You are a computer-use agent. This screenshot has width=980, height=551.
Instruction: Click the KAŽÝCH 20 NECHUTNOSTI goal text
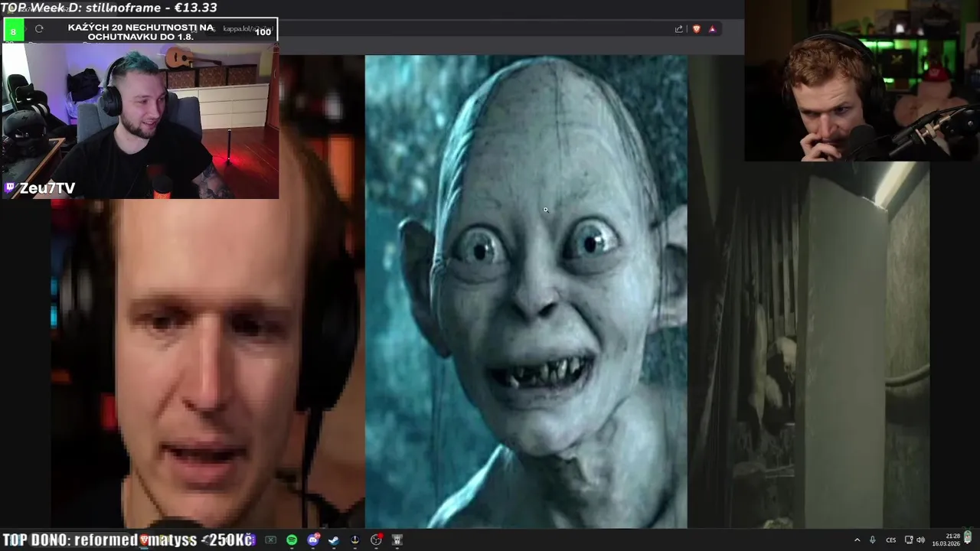coord(140,32)
